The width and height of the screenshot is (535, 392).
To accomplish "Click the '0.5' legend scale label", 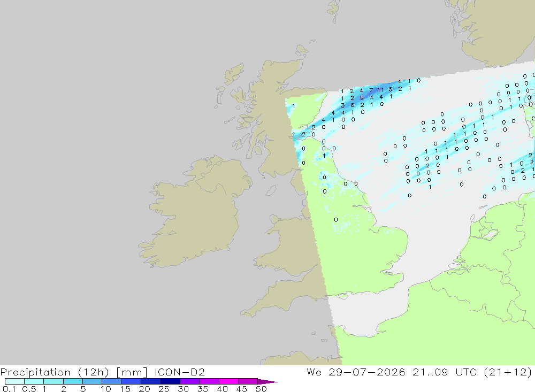I will [29, 389].
